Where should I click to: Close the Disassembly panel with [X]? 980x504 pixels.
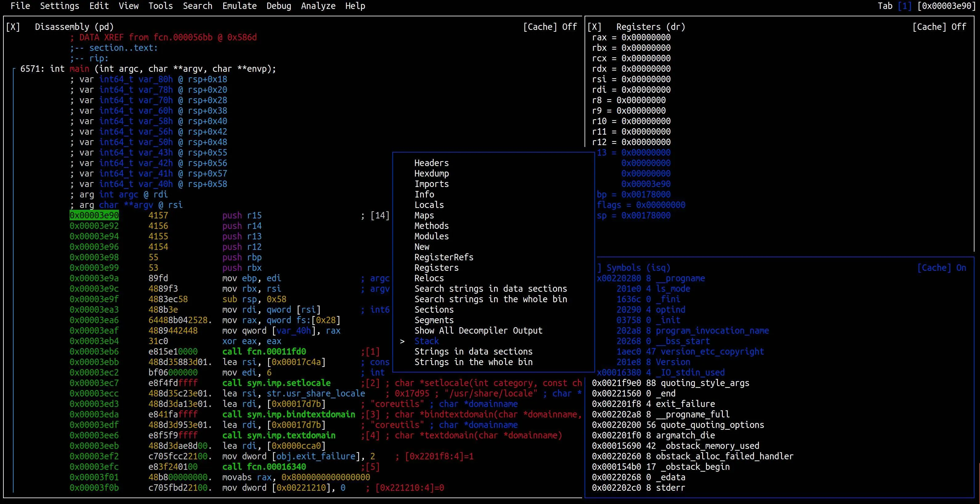13,26
